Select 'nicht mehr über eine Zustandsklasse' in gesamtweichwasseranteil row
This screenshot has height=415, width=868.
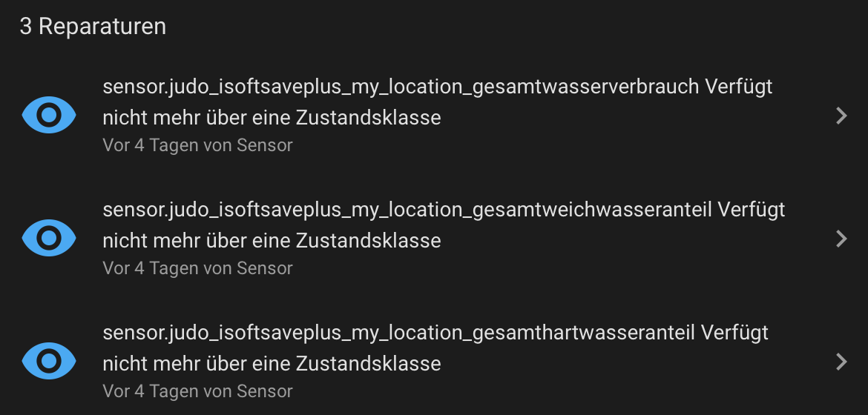click(272, 240)
